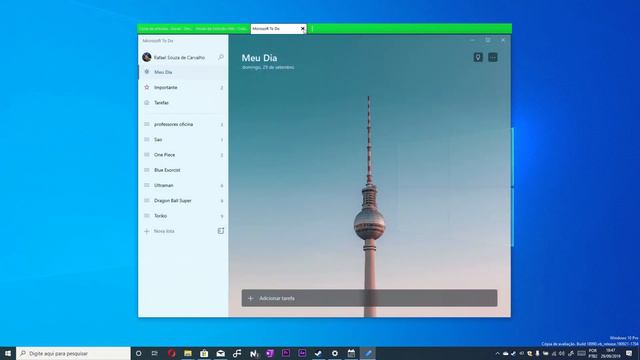
Task: Open the Ultraman list
Action: (183, 185)
